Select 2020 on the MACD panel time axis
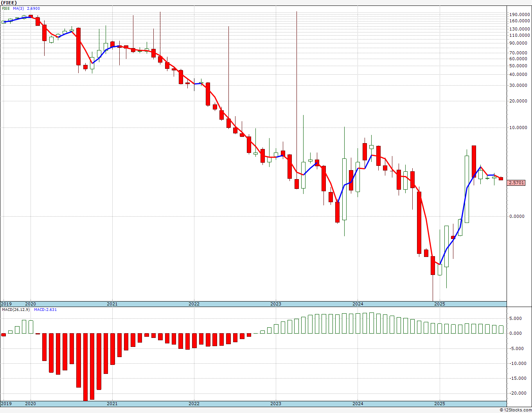532x413 pixels. pos(31,404)
